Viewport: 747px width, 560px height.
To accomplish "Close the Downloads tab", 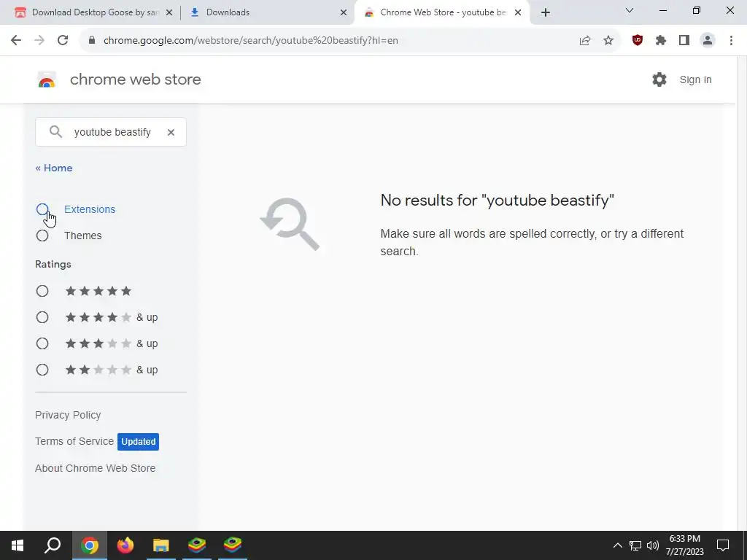I will pos(344,13).
